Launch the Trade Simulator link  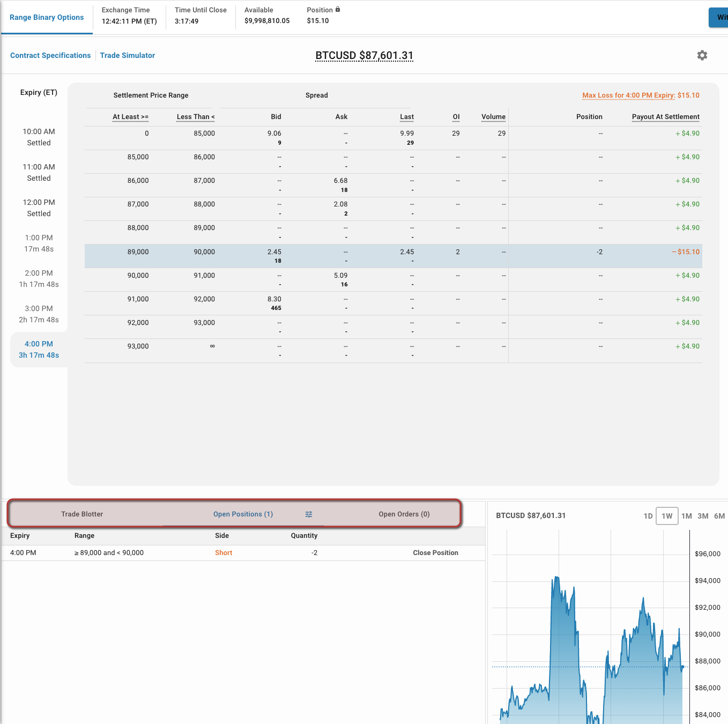(128, 55)
